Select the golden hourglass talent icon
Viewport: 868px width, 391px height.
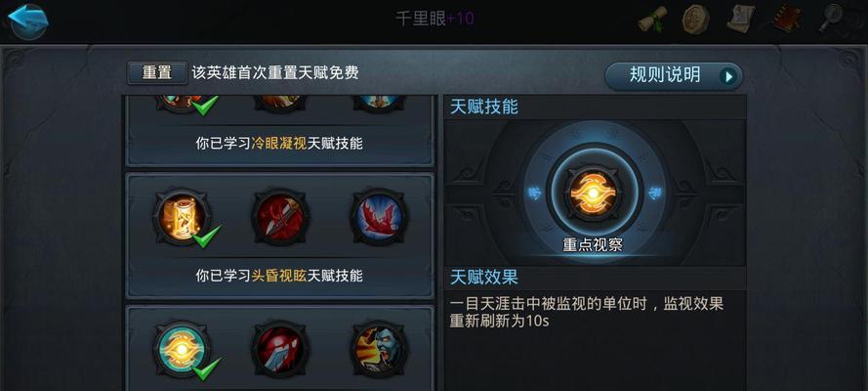183,217
